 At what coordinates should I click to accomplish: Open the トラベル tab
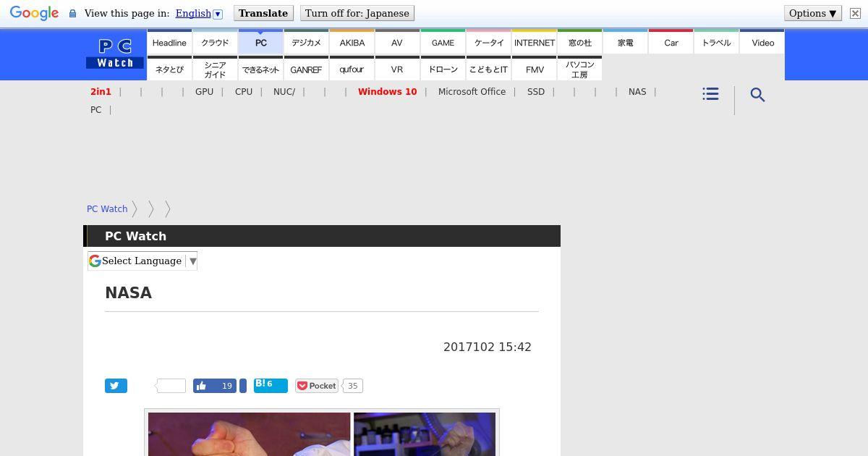[x=716, y=43]
